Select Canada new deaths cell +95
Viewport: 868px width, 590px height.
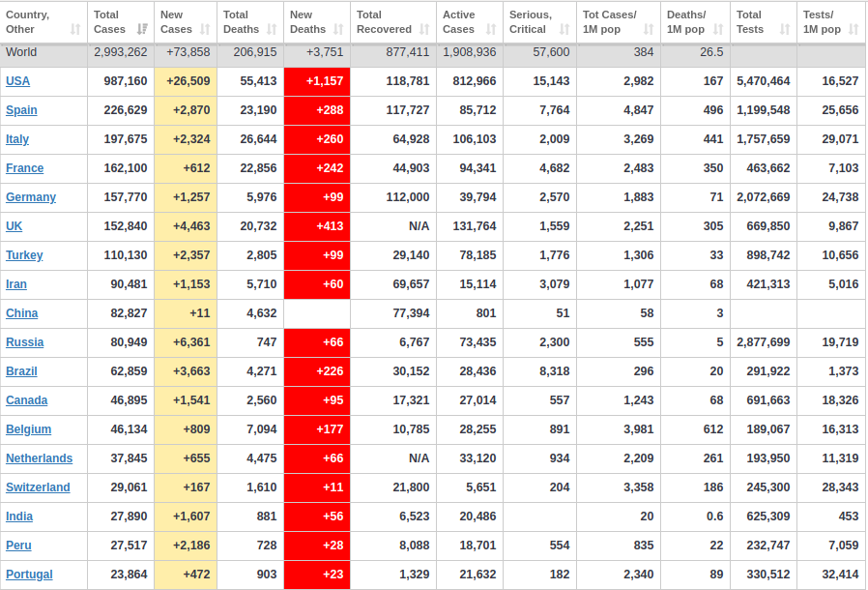317,400
